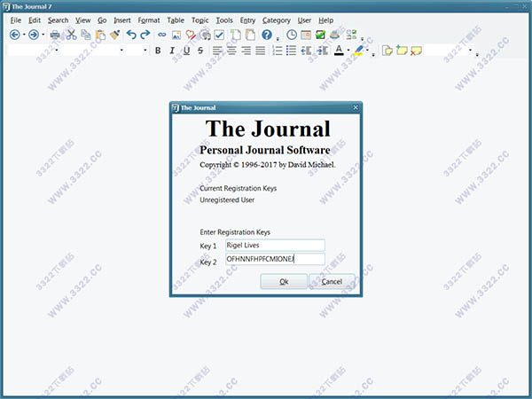Open font color dropdown arrow
532x399 pixels.
[348, 51]
